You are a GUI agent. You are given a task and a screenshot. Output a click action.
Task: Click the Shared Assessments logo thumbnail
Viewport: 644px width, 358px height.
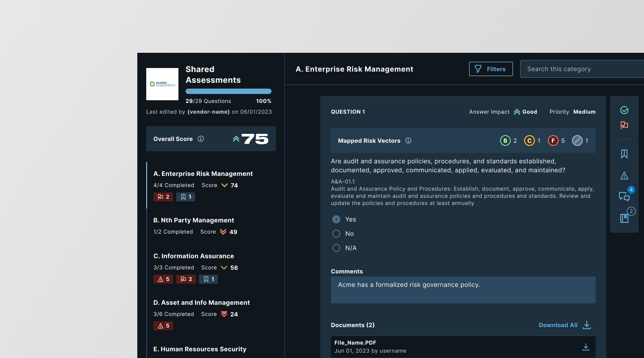pyautogui.click(x=162, y=84)
